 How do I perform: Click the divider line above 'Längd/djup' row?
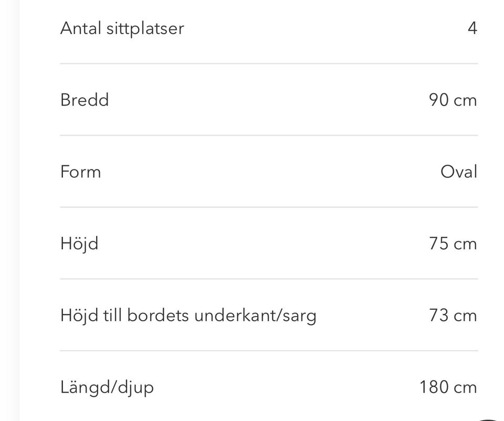(x=269, y=351)
